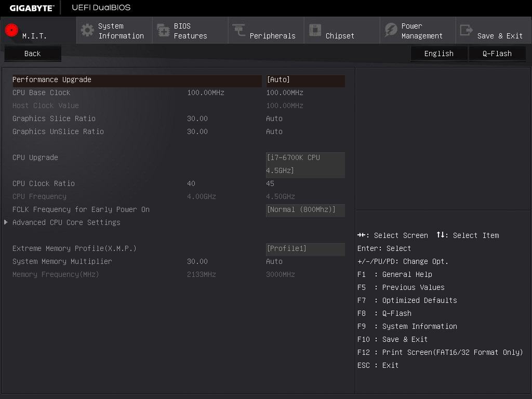Click F1 General Help hint
The image size is (532, 399).
pyautogui.click(x=395, y=274)
